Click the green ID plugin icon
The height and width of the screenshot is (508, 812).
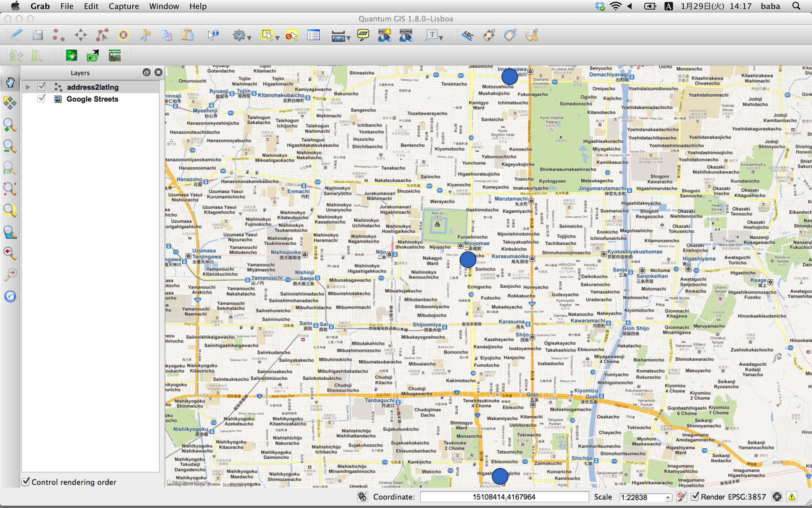coord(92,55)
